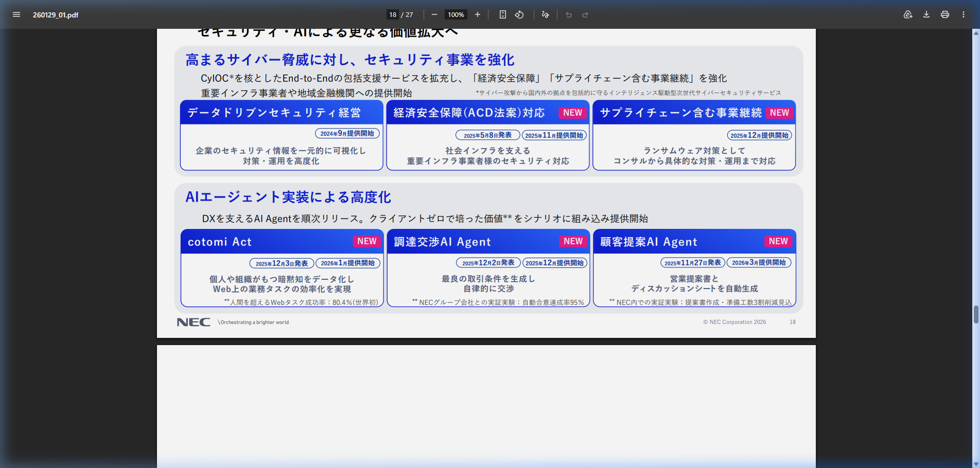Click the redo annotation arrow
980x468 pixels.
tap(585, 14)
